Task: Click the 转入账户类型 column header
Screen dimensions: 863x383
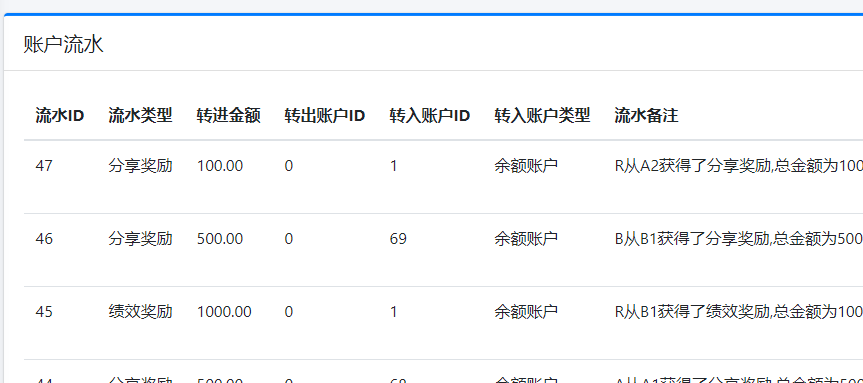Action: click(x=542, y=116)
